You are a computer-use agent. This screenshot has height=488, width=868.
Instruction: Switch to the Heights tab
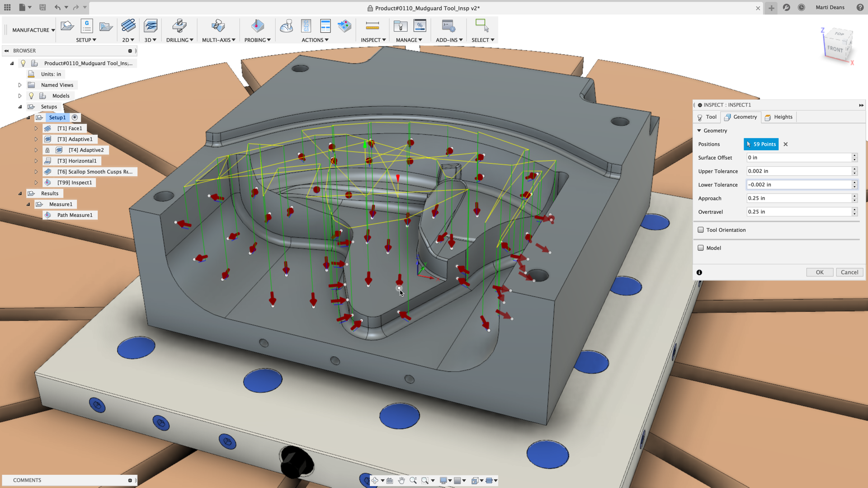coord(778,117)
